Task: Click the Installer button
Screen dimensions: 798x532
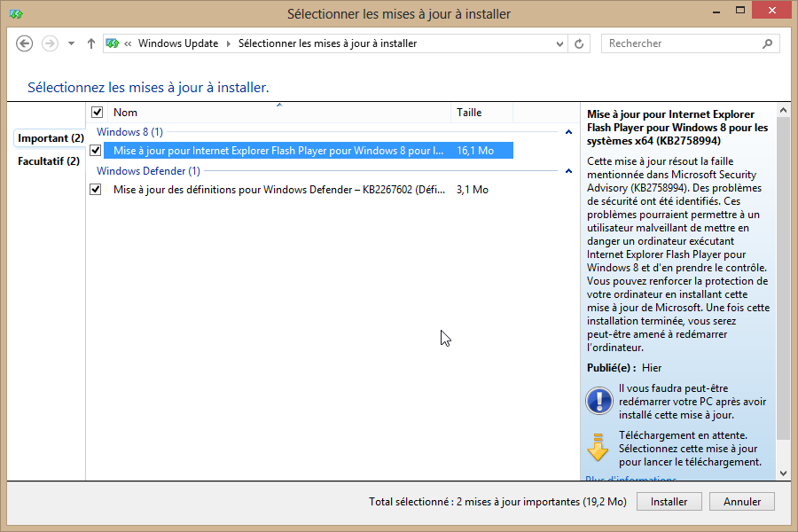Action: pyautogui.click(x=669, y=502)
